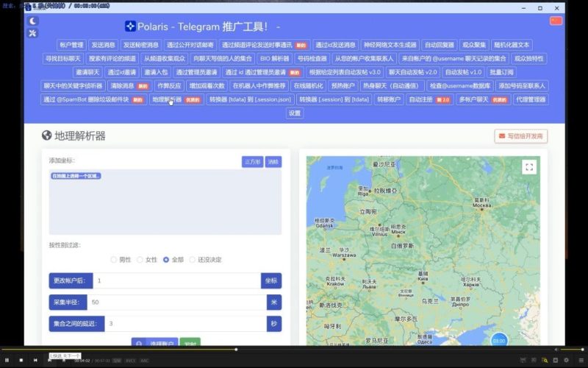588x368 pixels.
Task: Open 从您的帐户收集联系人 menu item
Action: click(x=364, y=59)
